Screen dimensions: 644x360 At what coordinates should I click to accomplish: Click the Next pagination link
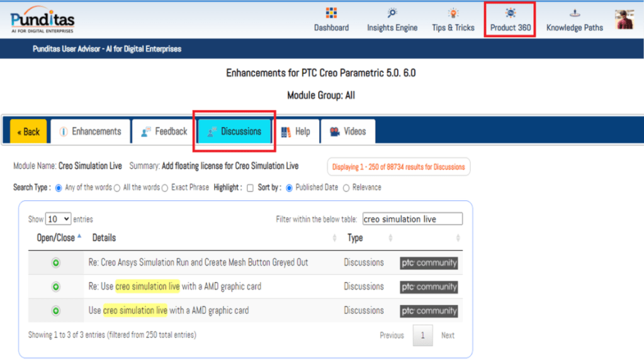pos(448,335)
